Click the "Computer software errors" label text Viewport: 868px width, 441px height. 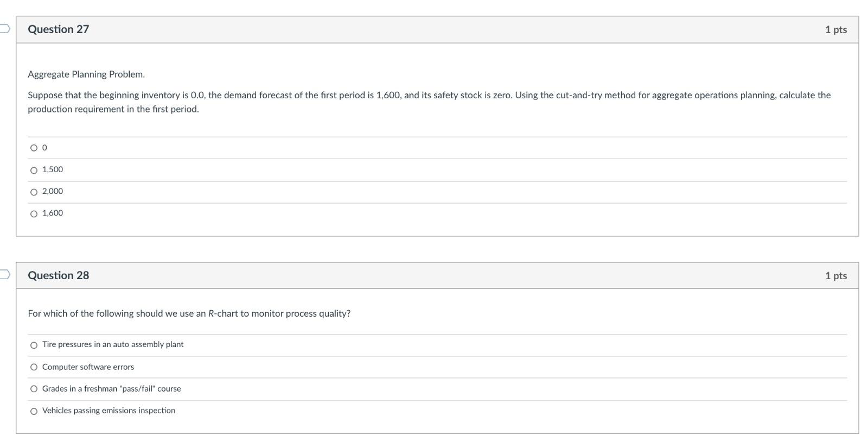(x=88, y=367)
